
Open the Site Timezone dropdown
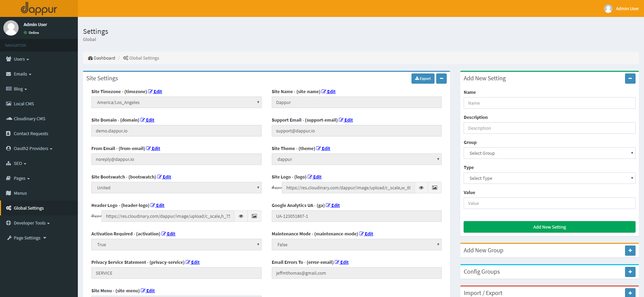tap(176, 102)
